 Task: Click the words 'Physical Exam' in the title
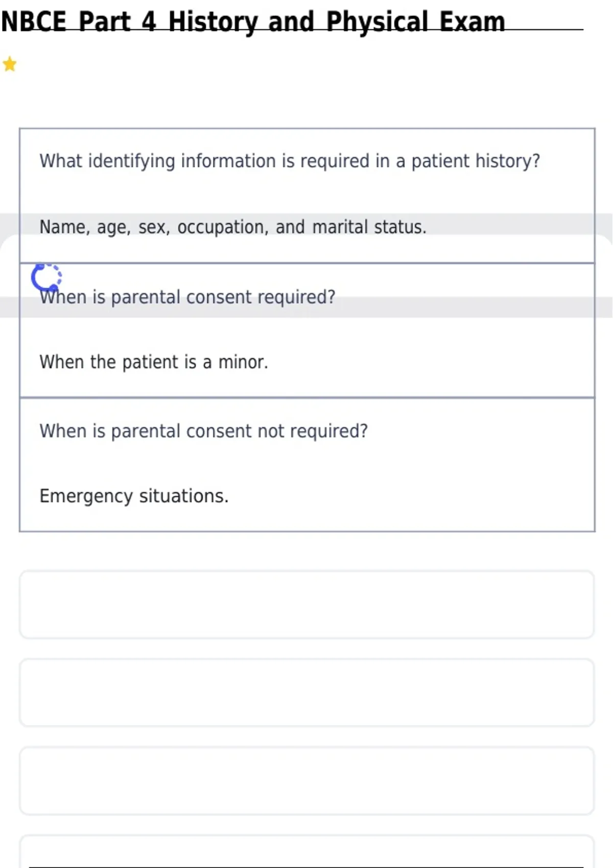pos(415,21)
